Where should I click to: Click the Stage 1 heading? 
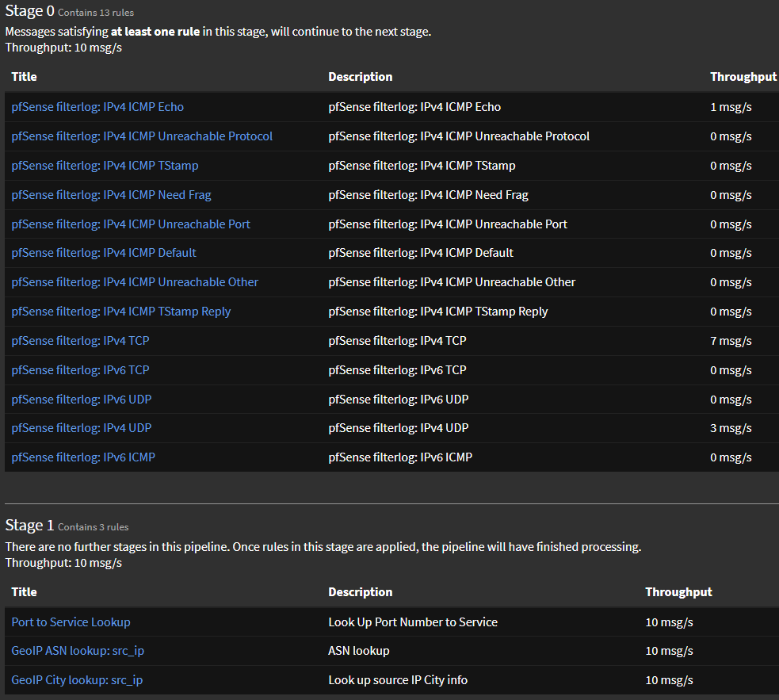pos(29,526)
